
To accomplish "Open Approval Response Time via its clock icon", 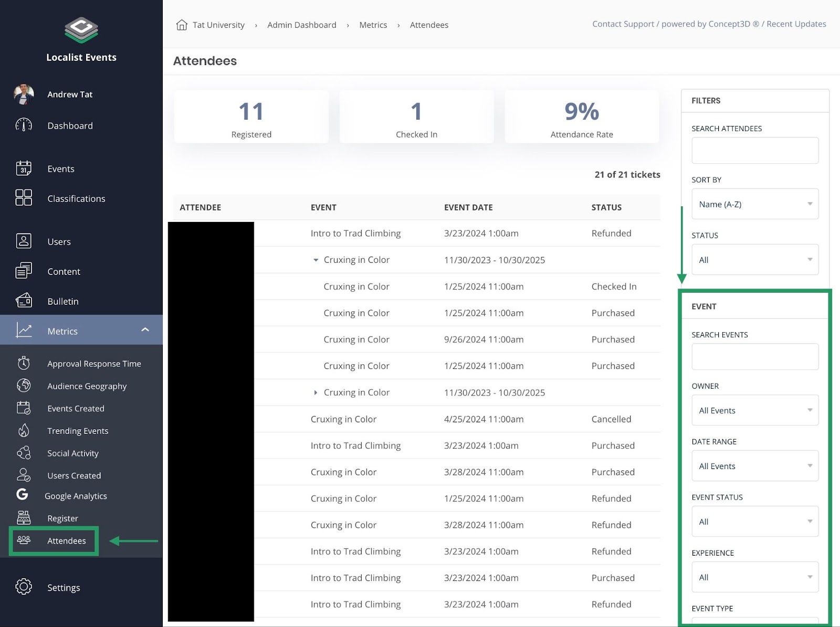I will pyautogui.click(x=24, y=363).
